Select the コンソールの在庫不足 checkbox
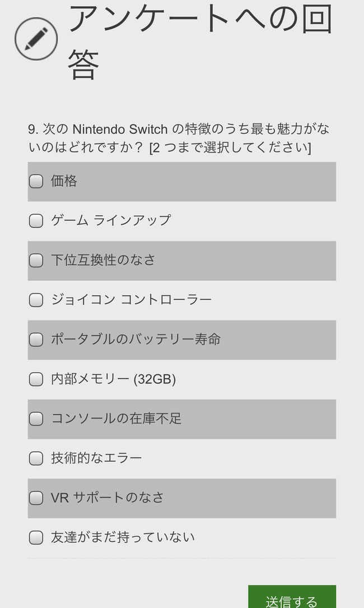This screenshot has height=608, width=364. click(x=36, y=419)
